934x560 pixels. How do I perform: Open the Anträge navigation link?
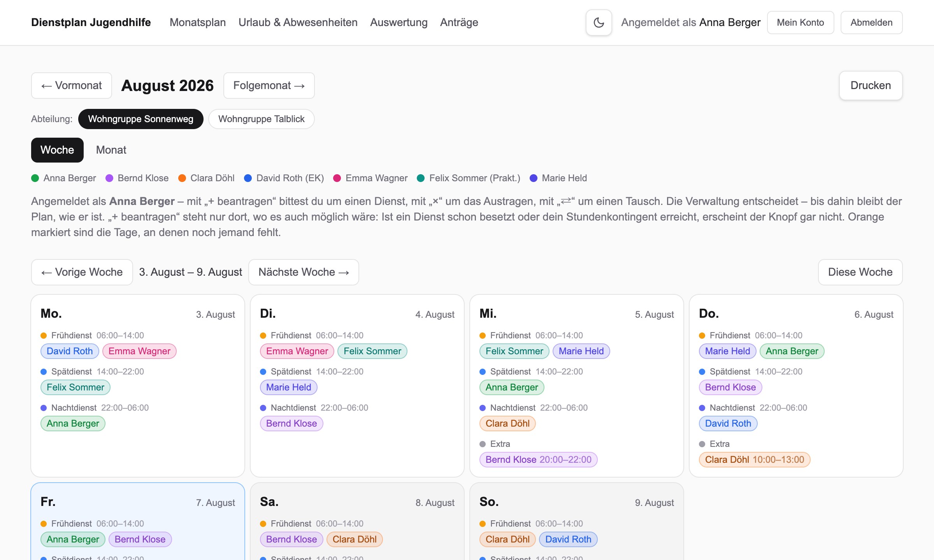459,23
